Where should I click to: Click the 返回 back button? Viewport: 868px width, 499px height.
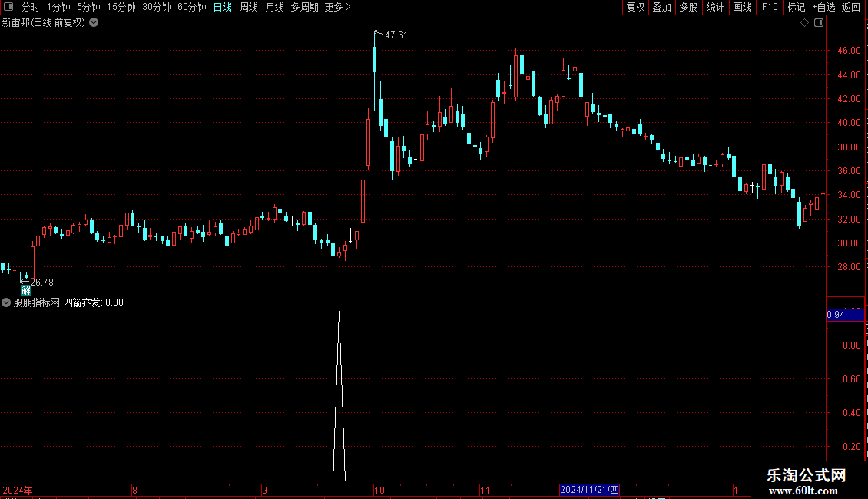[x=851, y=7]
